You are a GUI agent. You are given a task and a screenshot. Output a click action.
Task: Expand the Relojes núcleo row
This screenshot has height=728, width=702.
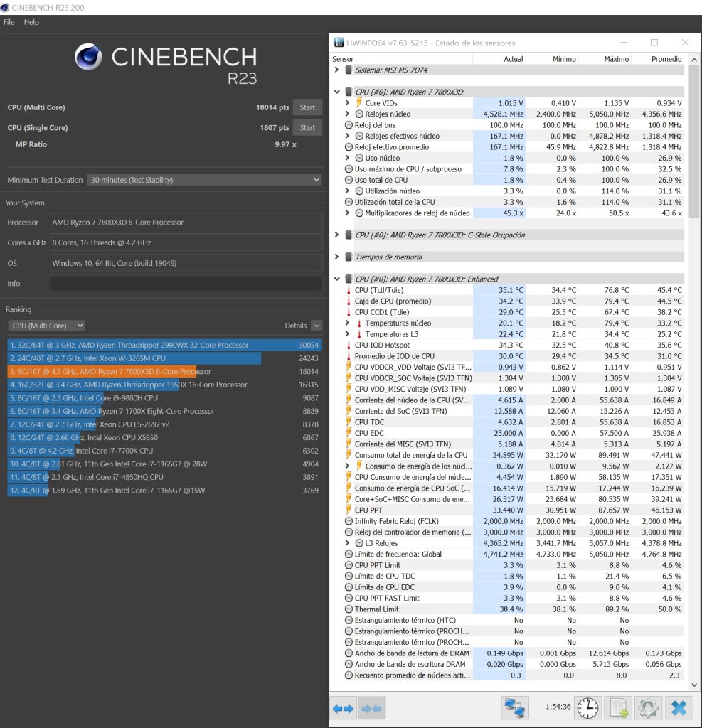(347, 114)
